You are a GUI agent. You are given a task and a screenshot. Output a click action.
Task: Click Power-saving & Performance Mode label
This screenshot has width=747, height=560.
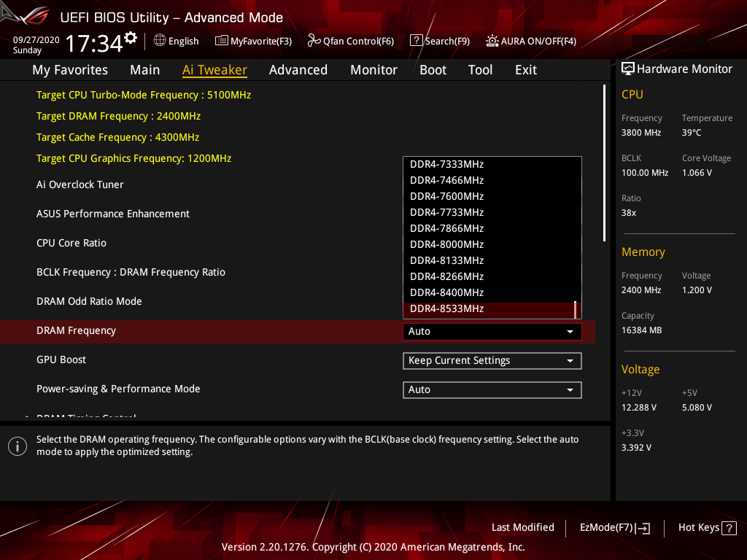(x=118, y=389)
